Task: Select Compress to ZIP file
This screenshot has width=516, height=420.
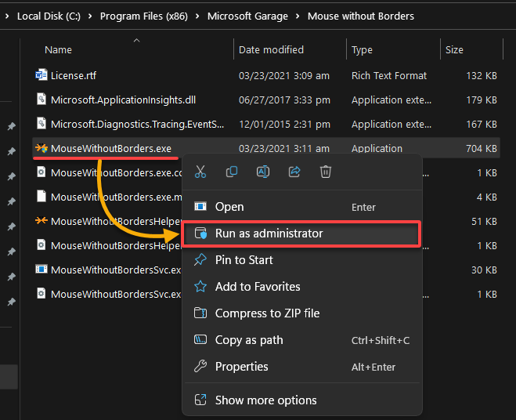Action: pyautogui.click(x=301, y=313)
